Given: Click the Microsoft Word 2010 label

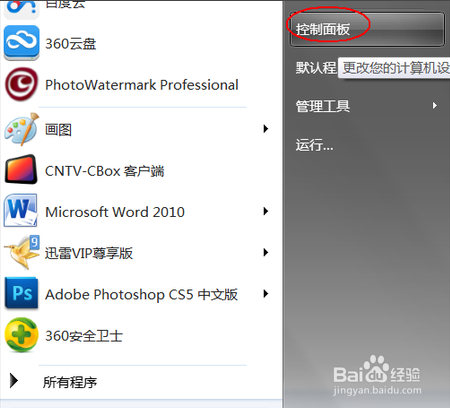Looking at the screenshot, I should click(115, 212).
